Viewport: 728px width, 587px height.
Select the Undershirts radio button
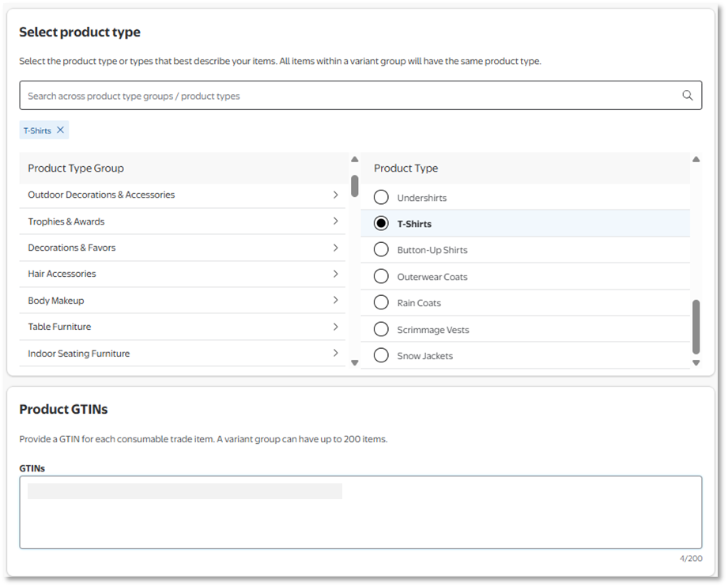click(x=381, y=197)
